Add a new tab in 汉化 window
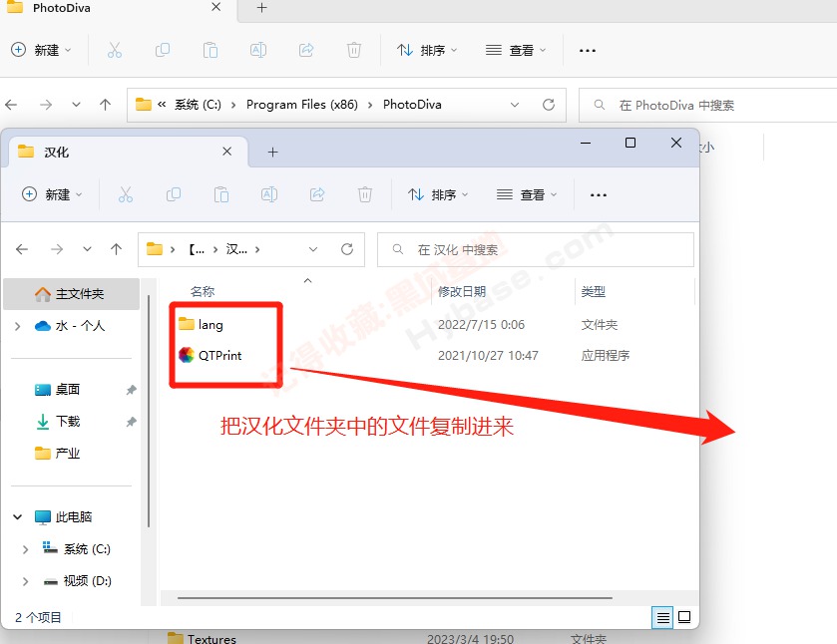Viewport: 837px width, 644px height. pos(272,153)
